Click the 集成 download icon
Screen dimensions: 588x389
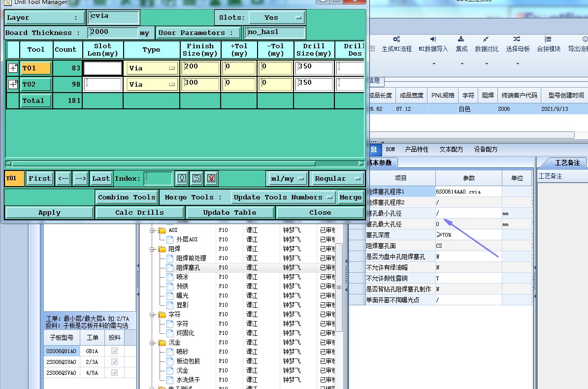click(x=461, y=39)
